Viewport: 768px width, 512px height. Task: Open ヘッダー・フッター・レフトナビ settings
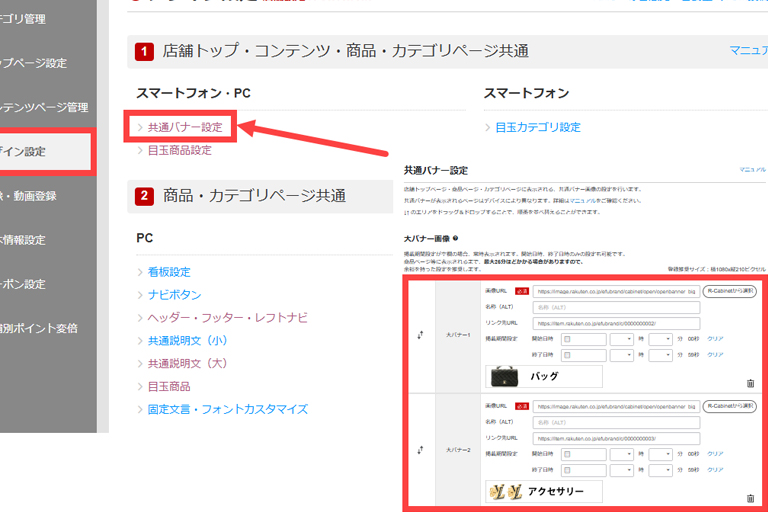[x=228, y=317]
